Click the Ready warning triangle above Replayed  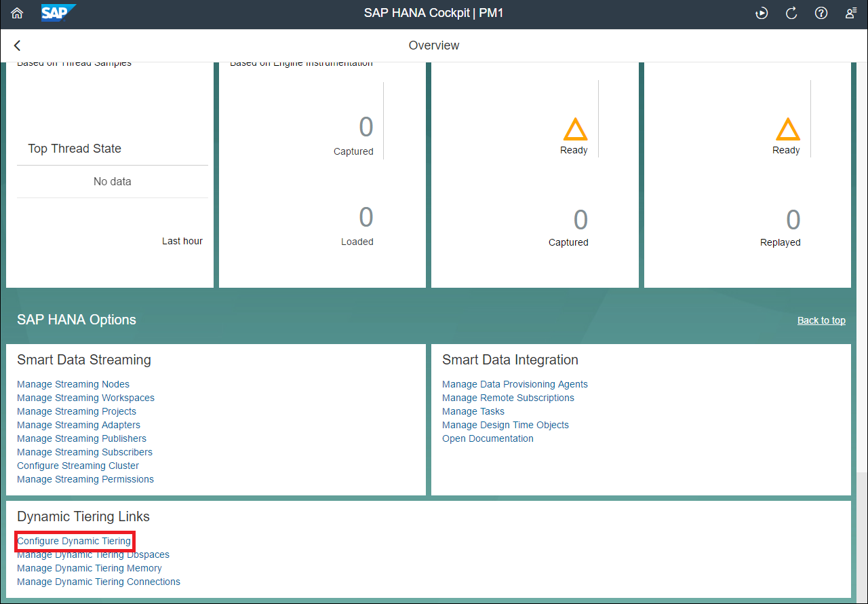tap(787, 129)
